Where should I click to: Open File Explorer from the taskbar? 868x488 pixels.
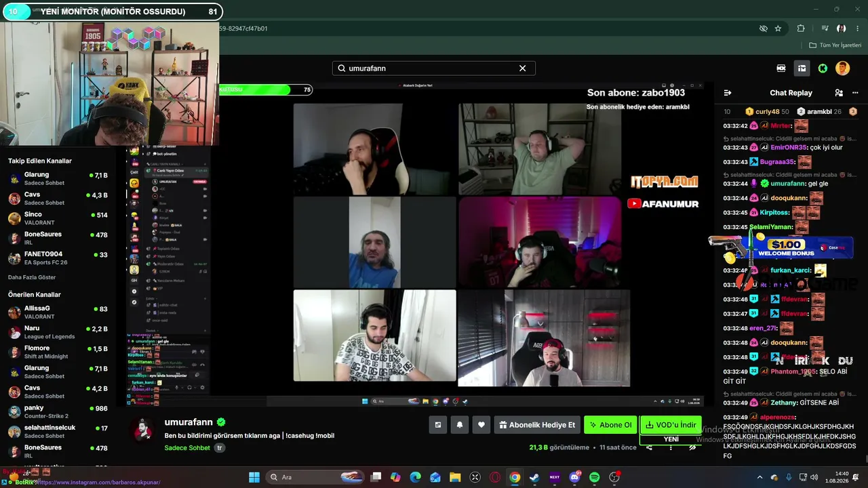coord(455,477)
